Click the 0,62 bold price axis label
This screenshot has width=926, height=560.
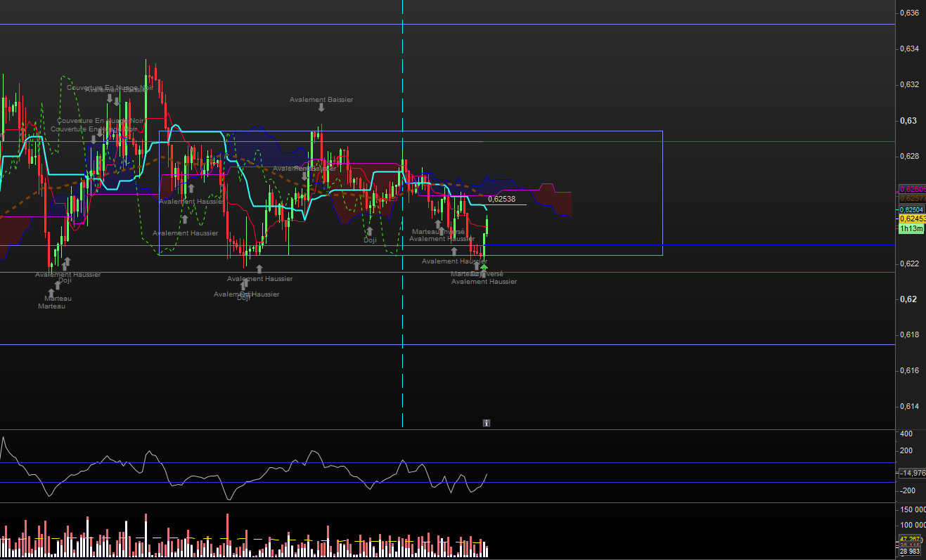pos(908,299)
